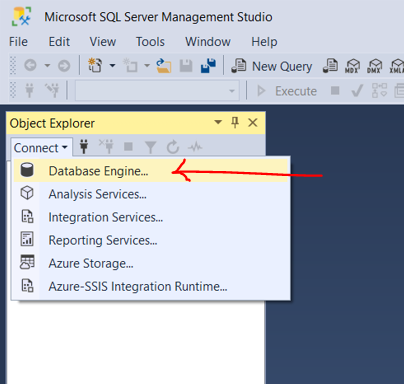Click the Save icon
This screenshot has width=404, height=384.
tap(186, 66)
